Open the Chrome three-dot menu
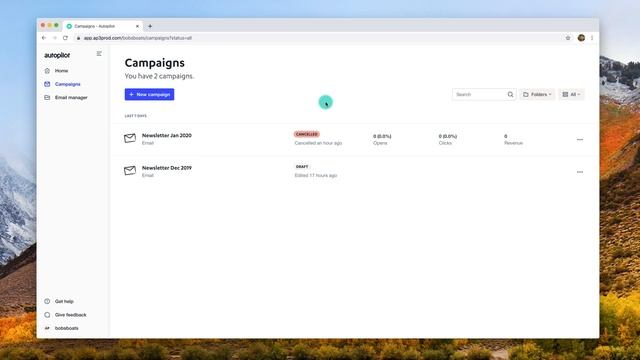This screenshot has width=640, height=360. click(592, 38)
